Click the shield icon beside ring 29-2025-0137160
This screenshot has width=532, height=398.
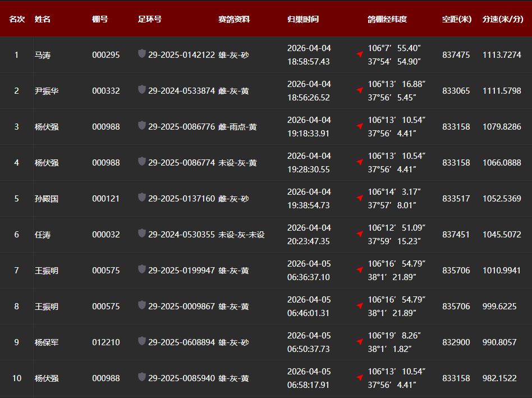142,197
